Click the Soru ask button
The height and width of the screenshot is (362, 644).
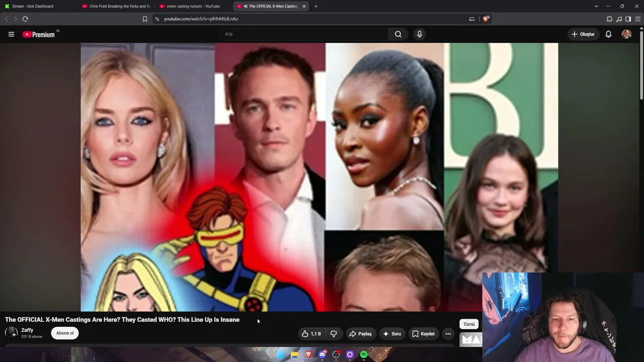392,334
